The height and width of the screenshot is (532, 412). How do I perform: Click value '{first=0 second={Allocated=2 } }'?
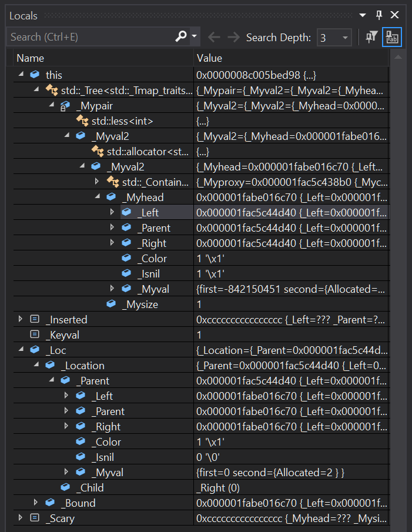pos(270,472)
